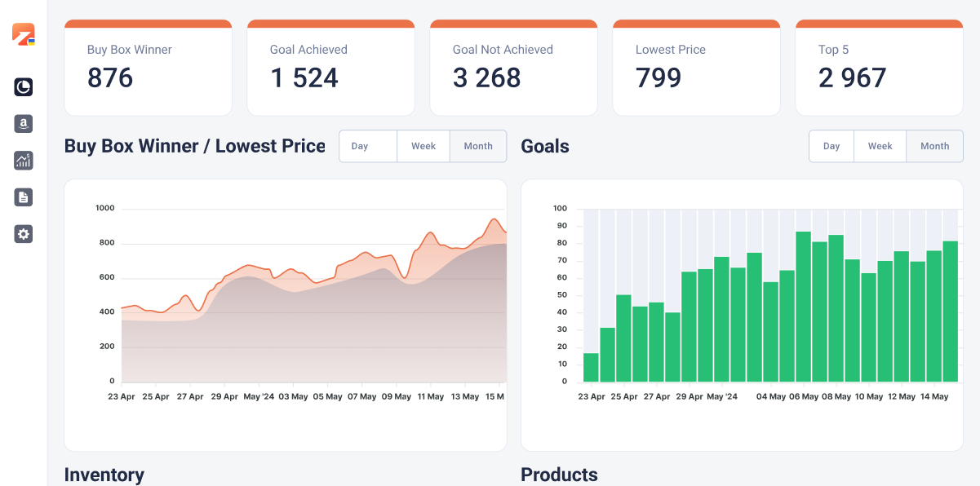Open the Top 5 card
This screenshot has height=486, width=980.
pyautogui.click(x=879, y=67)
